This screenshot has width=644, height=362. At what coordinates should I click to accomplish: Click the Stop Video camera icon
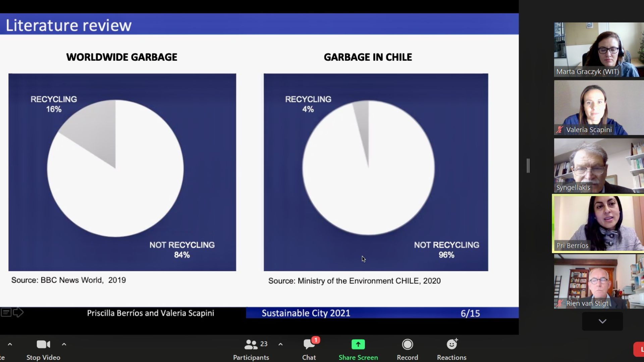43,344
